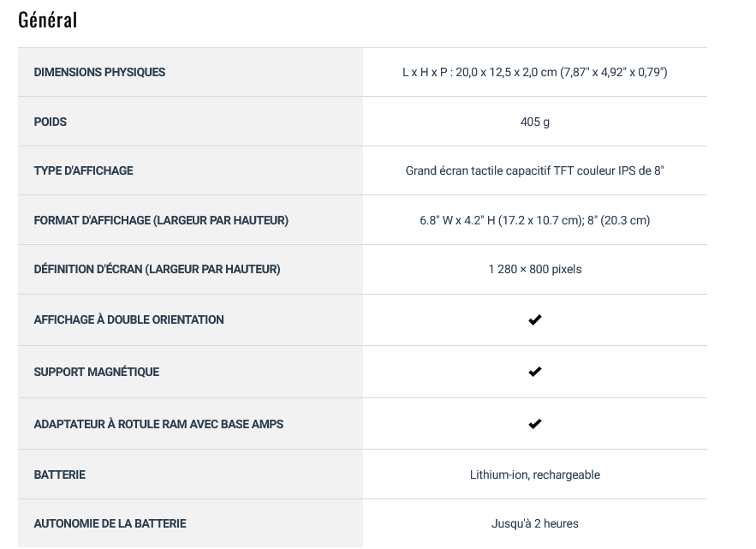Click the Batterie row label
The image size is (756, 549).
tap(59, 474)
